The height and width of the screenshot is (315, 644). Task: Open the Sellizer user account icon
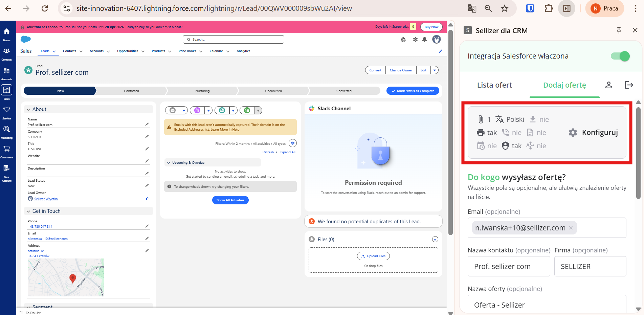[x=608, y=85]
